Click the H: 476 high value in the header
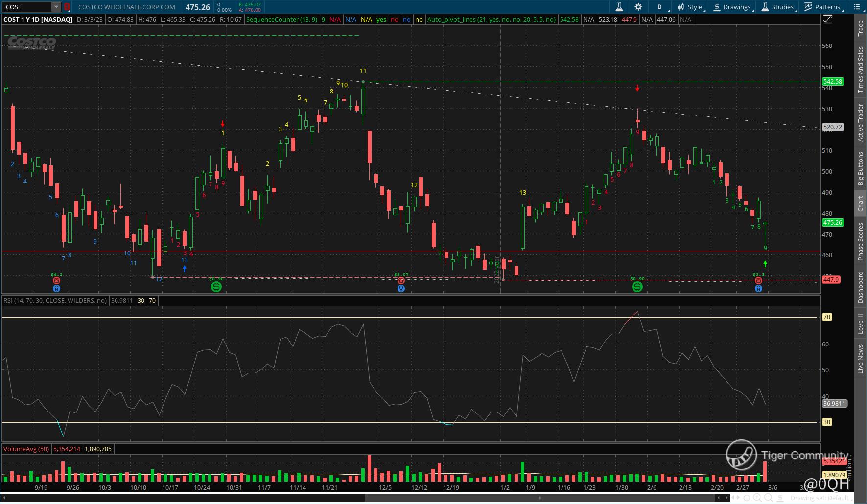 (x=147, y=20)
